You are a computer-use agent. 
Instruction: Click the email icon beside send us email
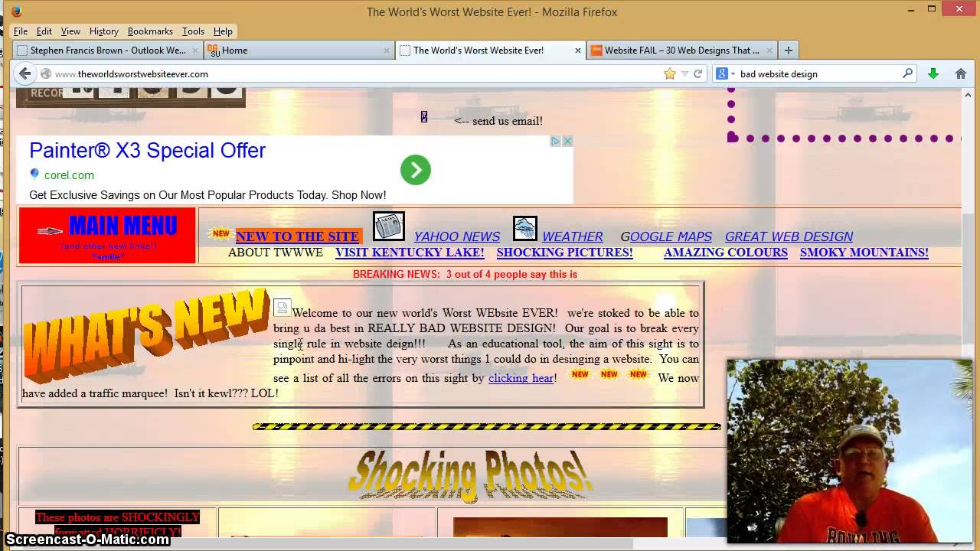(424, 117)
